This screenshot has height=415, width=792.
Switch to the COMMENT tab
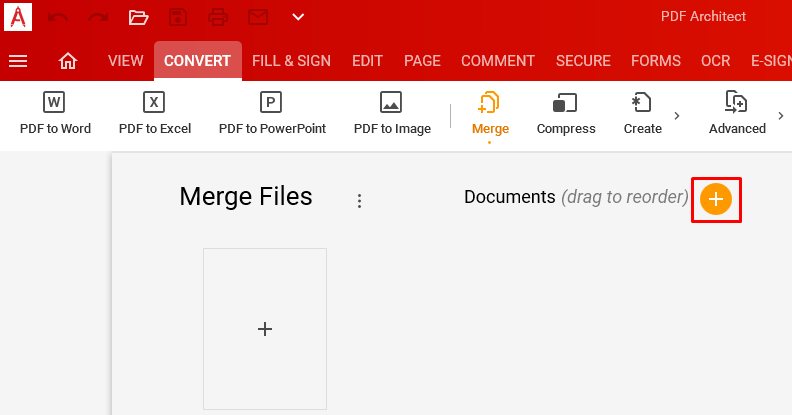tap(498, 61)
